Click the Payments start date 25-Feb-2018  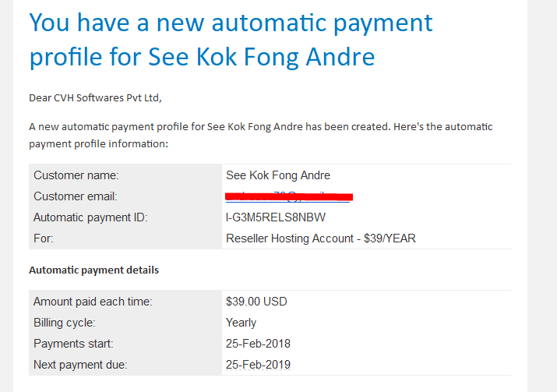point(259,344)
